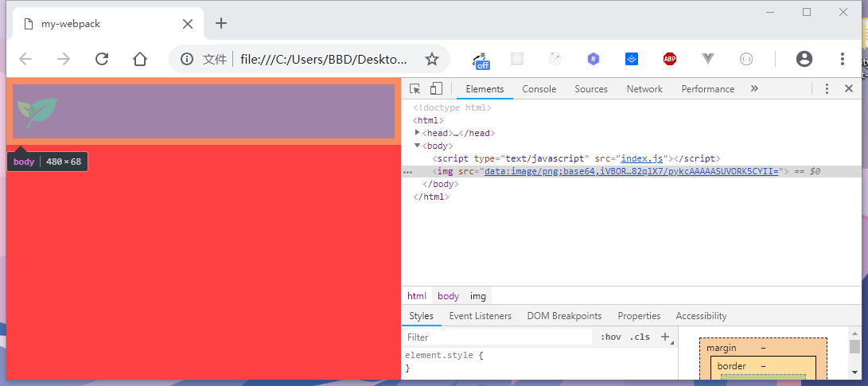Click the address bar URL text
This screenshot has height=386, width=868.
[x=323, y=59]
